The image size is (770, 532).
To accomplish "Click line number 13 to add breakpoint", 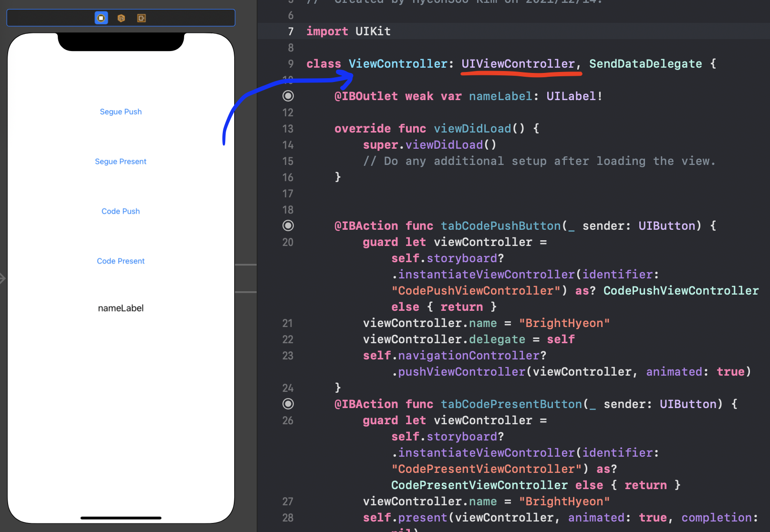I will click(288, 128).
